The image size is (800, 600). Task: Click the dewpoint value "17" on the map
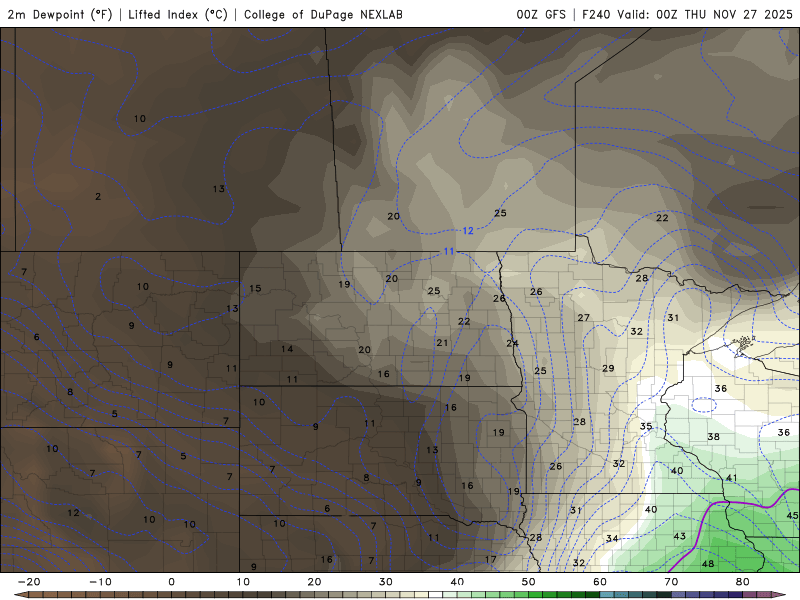[490, 560]
